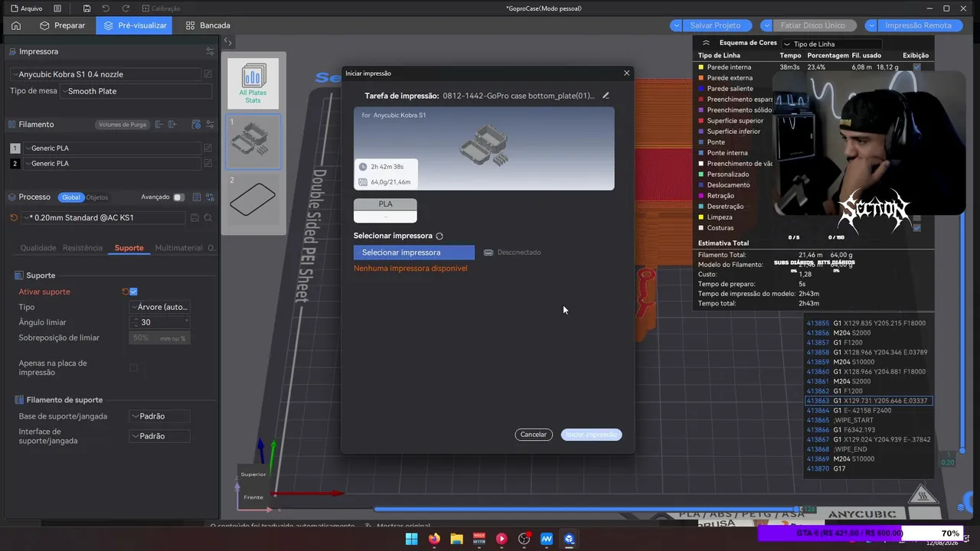Viewport: 980px width, 551px height.
Task: Click the Volumes de Purga button
Action: pyautogui.click(x=122, y=124)
